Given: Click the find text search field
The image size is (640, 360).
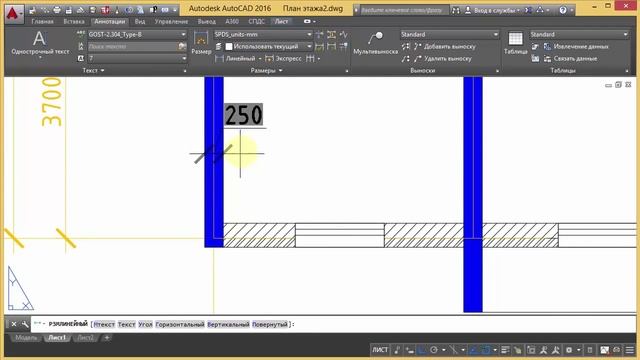Looking at the screenshot, I should click(x=132, y=47).
